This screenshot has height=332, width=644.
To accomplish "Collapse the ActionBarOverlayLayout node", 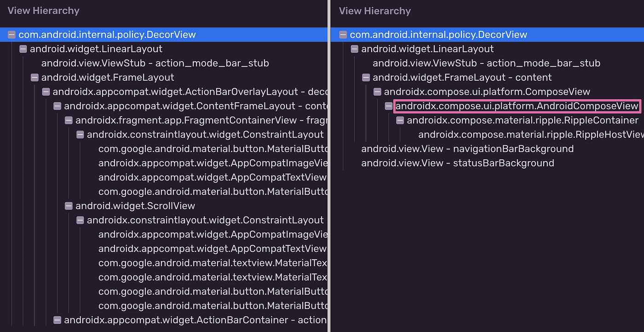I will [46, 92].
